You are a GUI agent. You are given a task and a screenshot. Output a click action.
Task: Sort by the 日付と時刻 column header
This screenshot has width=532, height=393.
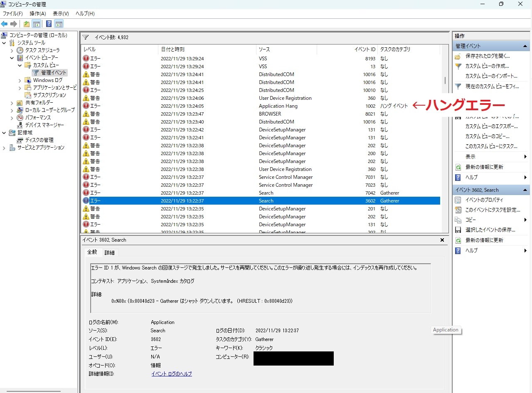click(x=207, y=49)
